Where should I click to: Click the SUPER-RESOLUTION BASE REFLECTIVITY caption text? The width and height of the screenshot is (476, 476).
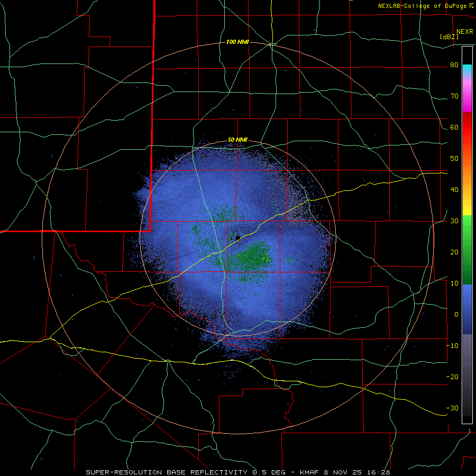click(x=167, y=472)
